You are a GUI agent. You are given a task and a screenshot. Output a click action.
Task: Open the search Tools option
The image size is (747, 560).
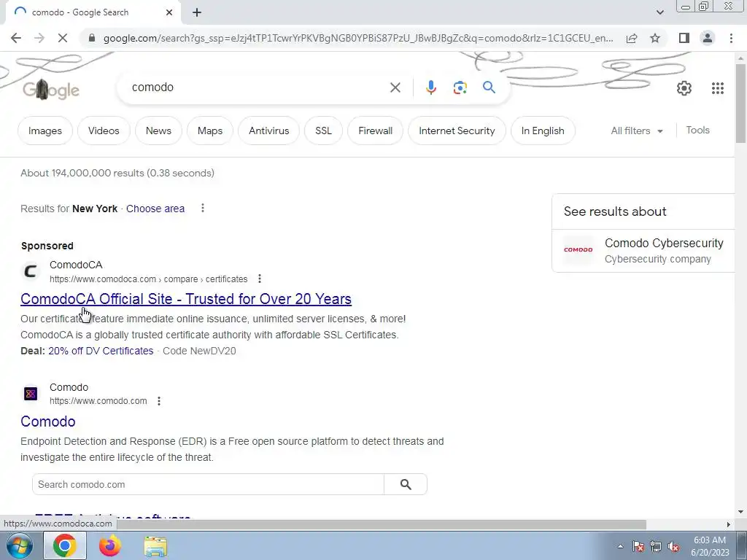tap(697, 130)
